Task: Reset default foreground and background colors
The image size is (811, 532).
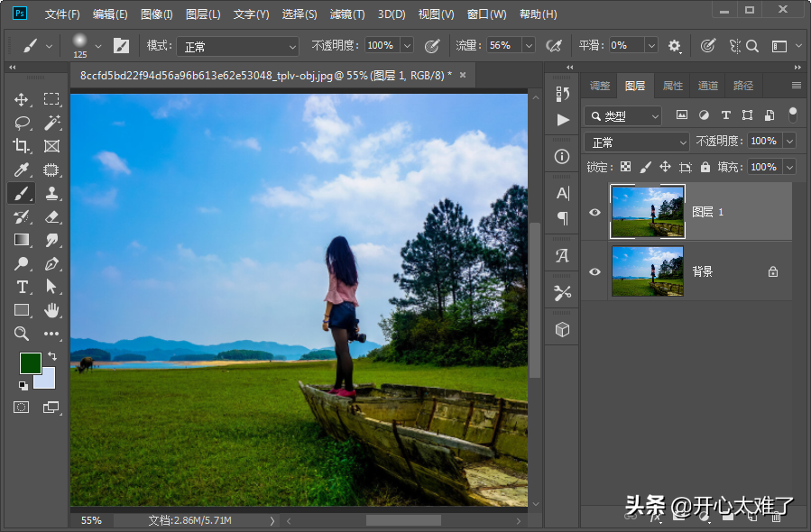Action: tap(23, 385)
